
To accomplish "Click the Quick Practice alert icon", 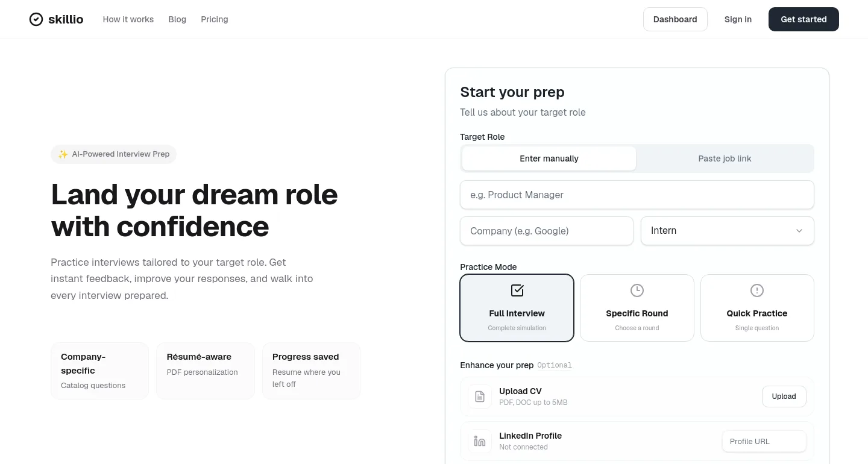I will pyautogui.click(x=757, y=290).
